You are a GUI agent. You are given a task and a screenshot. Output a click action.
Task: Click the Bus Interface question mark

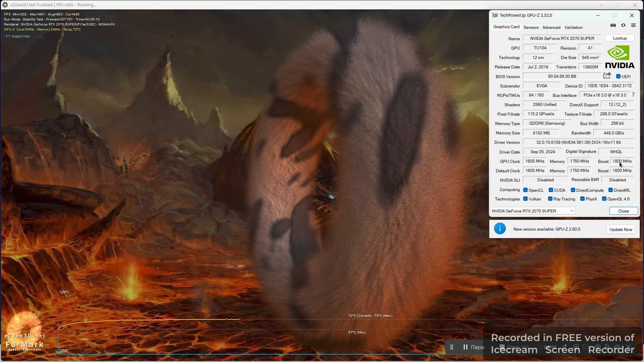[633, 95]
